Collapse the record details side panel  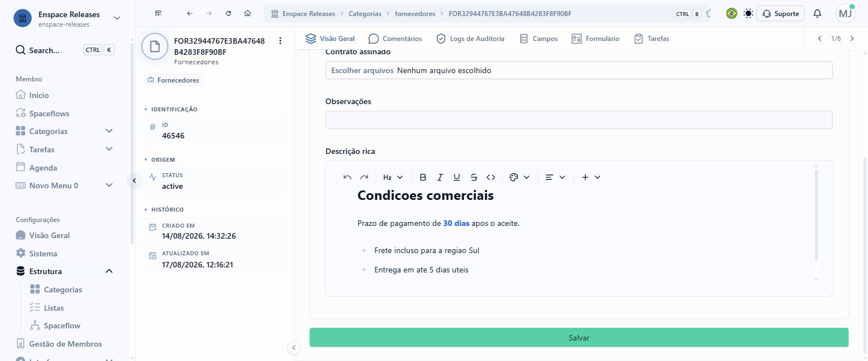pos(294,348)
